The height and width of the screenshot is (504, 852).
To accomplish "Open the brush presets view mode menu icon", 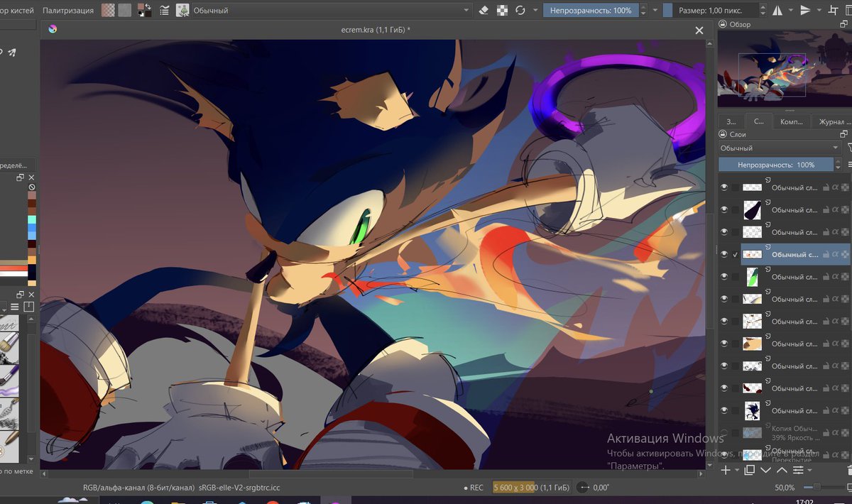I will (x=14, y=307).
